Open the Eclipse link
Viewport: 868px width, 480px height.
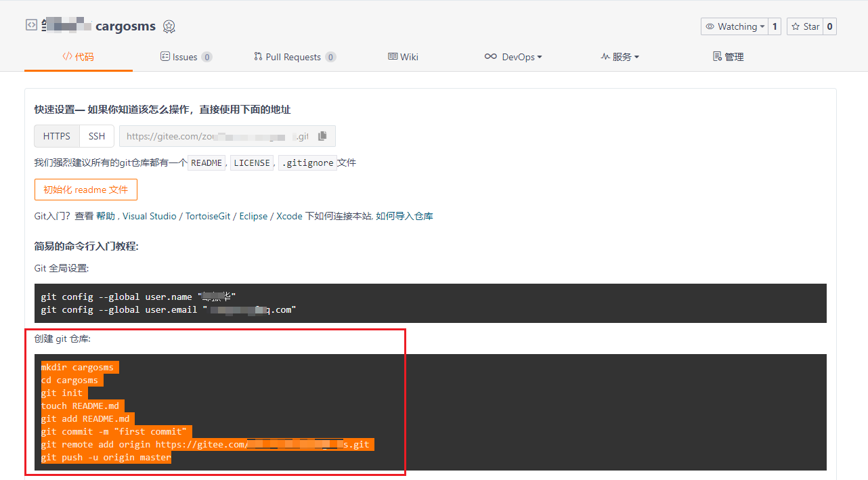(x=254, y=216)
